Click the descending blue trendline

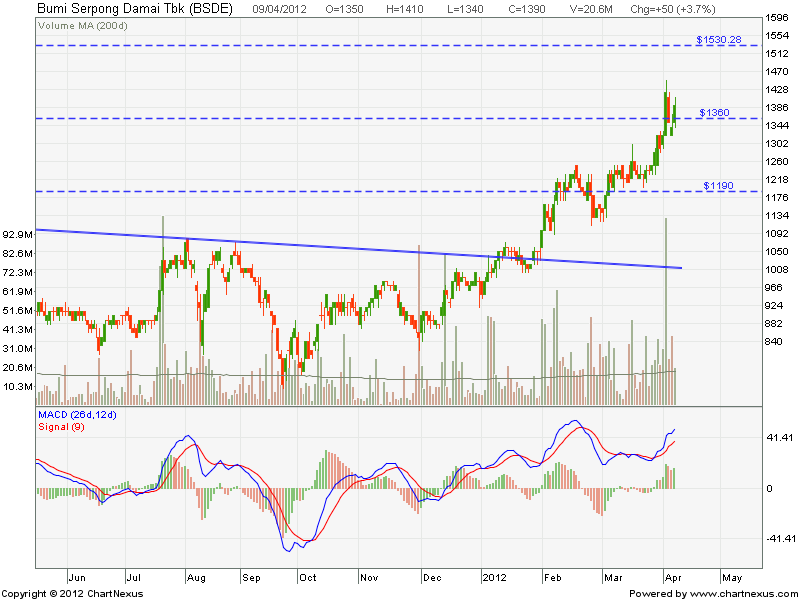pos(358,248)
